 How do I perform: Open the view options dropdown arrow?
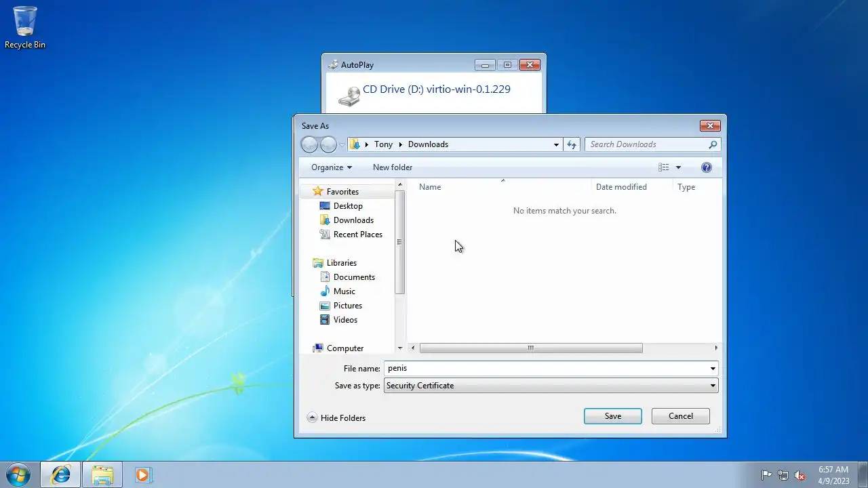pyautogui.click(x=678, y=167)
